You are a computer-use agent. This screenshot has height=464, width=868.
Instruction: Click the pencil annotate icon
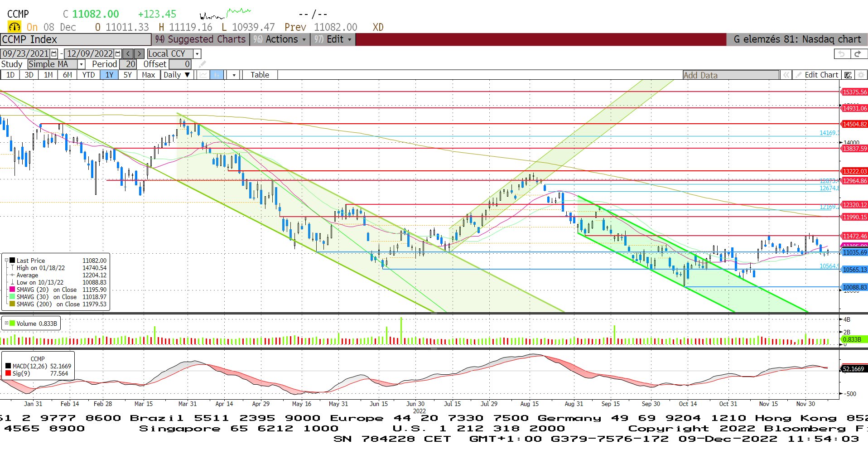click(x=202, y=64)
